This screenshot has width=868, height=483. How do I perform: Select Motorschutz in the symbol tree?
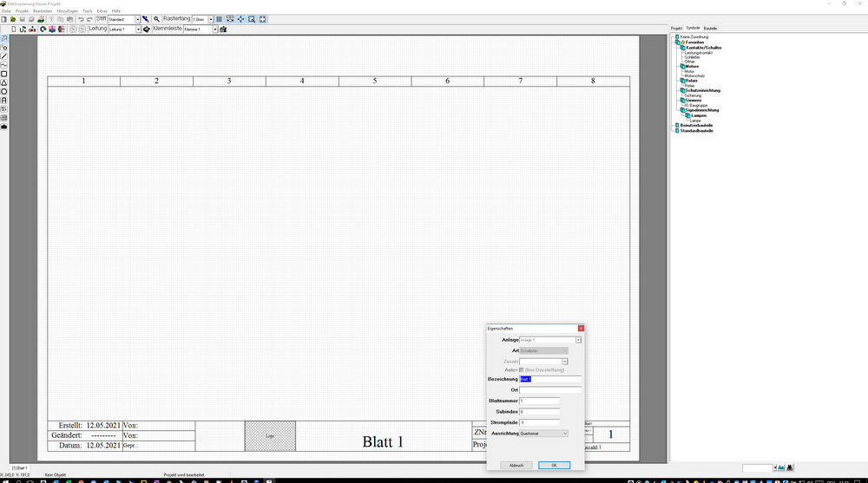click(695, 75)
